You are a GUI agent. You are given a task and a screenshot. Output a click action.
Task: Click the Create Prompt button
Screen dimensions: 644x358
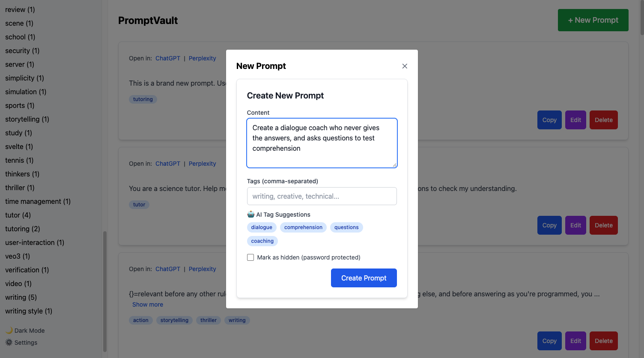(364, 277)
